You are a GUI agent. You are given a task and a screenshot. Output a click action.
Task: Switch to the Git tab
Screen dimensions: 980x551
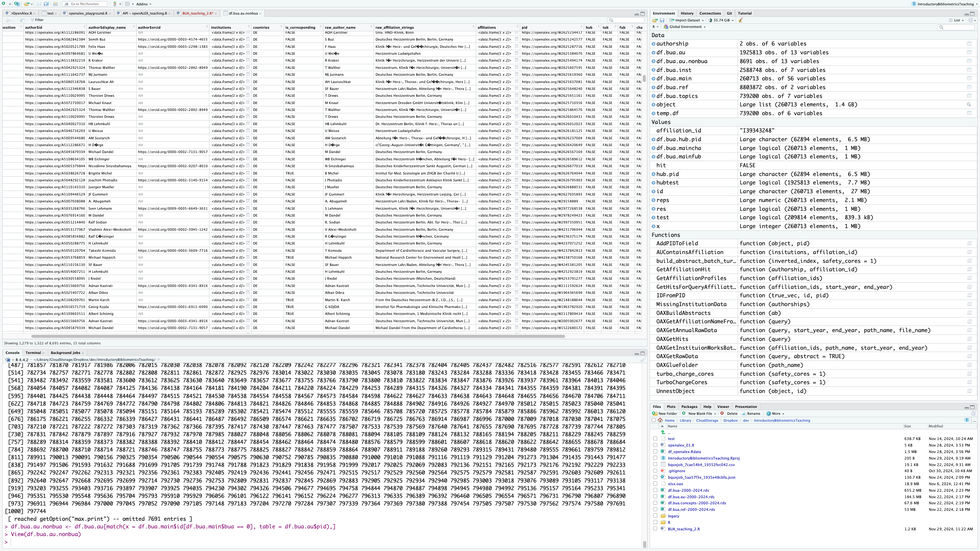(729, 13)
